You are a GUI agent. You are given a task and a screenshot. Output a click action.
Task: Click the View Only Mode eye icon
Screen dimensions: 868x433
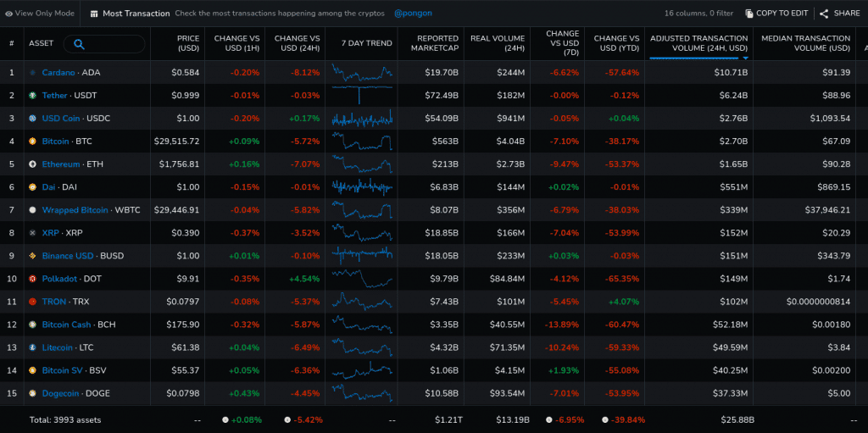[8, 14]
